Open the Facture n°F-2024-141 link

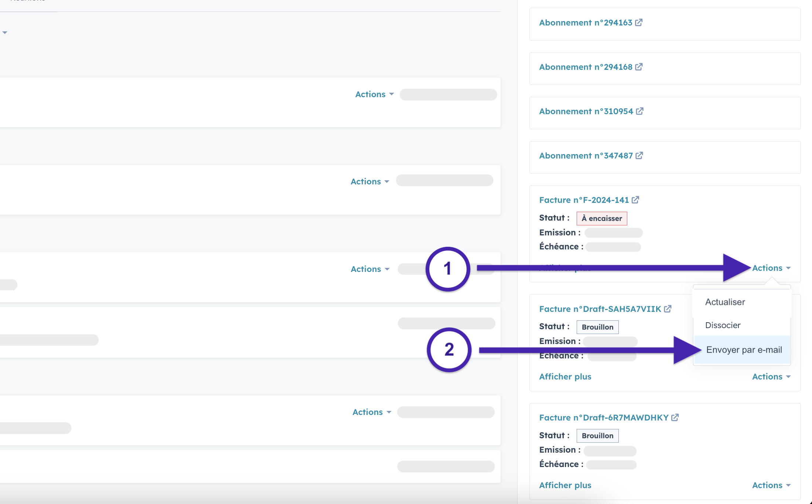click(x=584, y=200)
